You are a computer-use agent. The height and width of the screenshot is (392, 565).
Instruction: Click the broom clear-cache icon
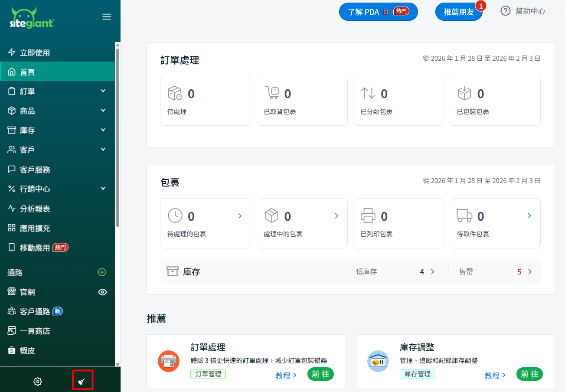pos(82,381)
